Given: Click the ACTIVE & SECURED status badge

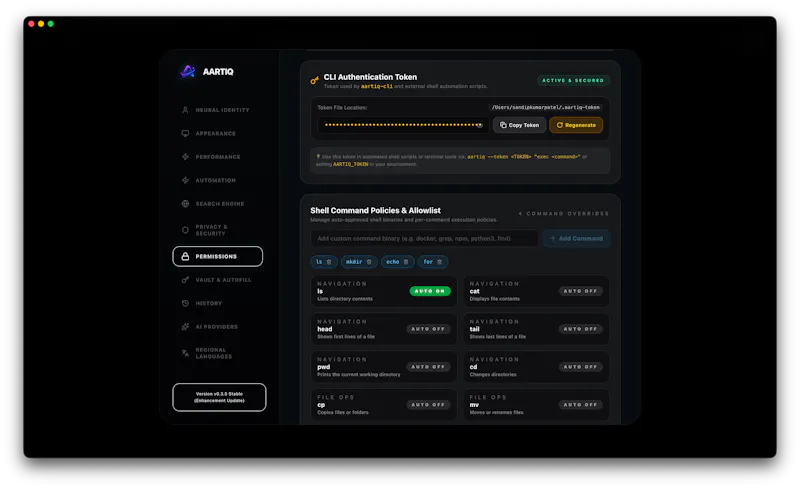Looking at the screenshot, I should pyautogui.click(x=573, y=81).
